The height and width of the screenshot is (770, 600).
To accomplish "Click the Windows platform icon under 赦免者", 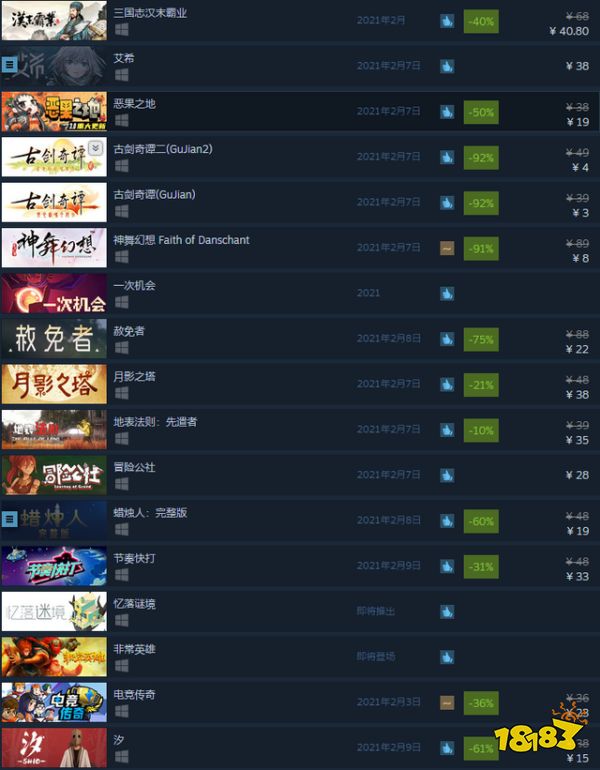I will [122, 348].
